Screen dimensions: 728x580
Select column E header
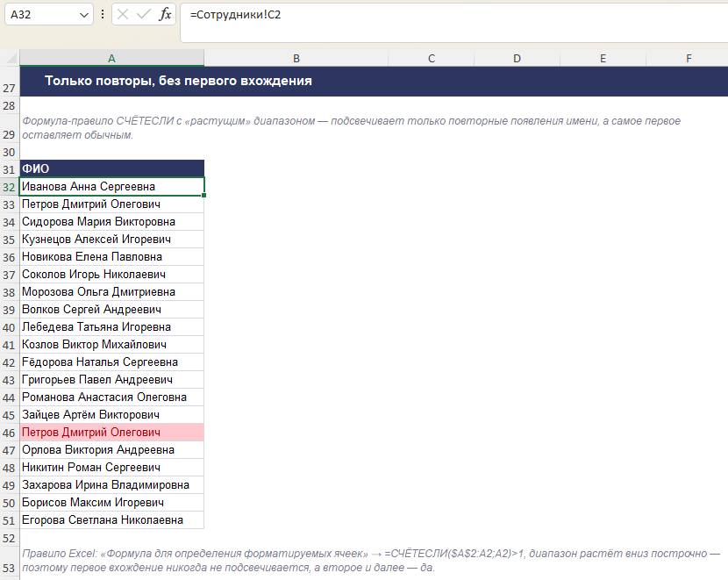603,58
